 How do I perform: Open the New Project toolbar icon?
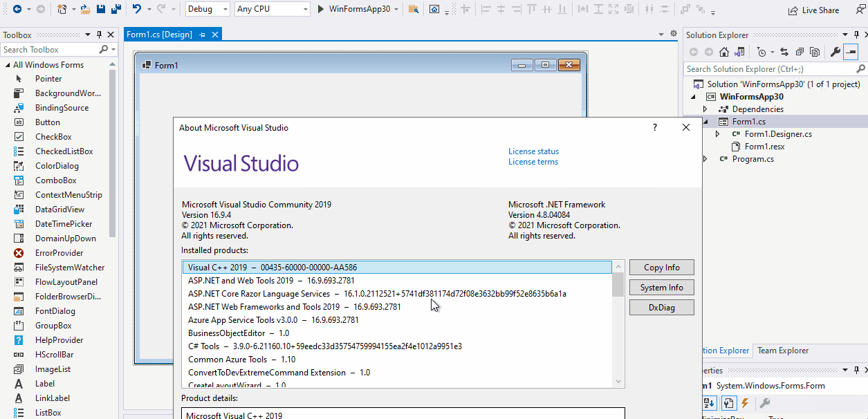click(x=61, y=9)
